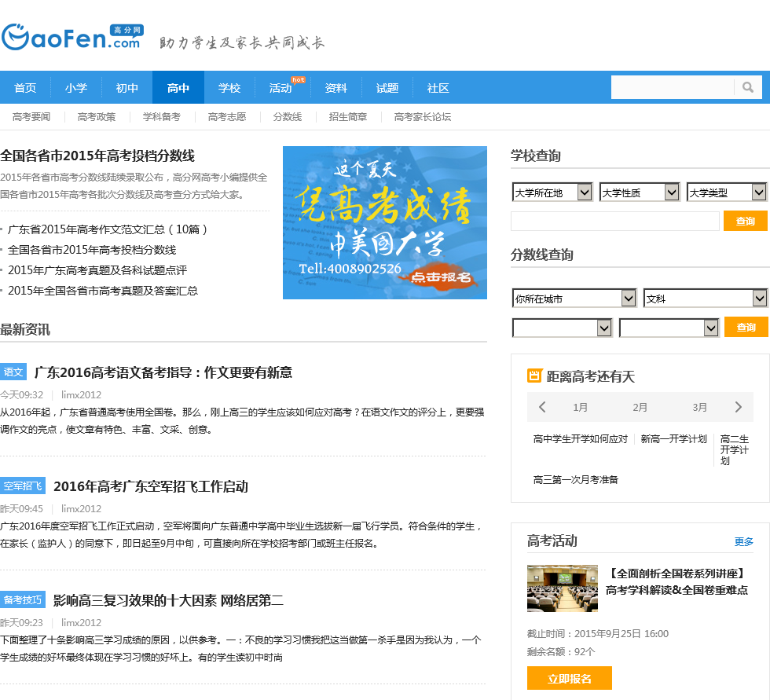Image resolution: width=770 pixels, height=700 pixels.
Task: Open 招生简章 sub-navigation link
Action: tap(348, 117)
